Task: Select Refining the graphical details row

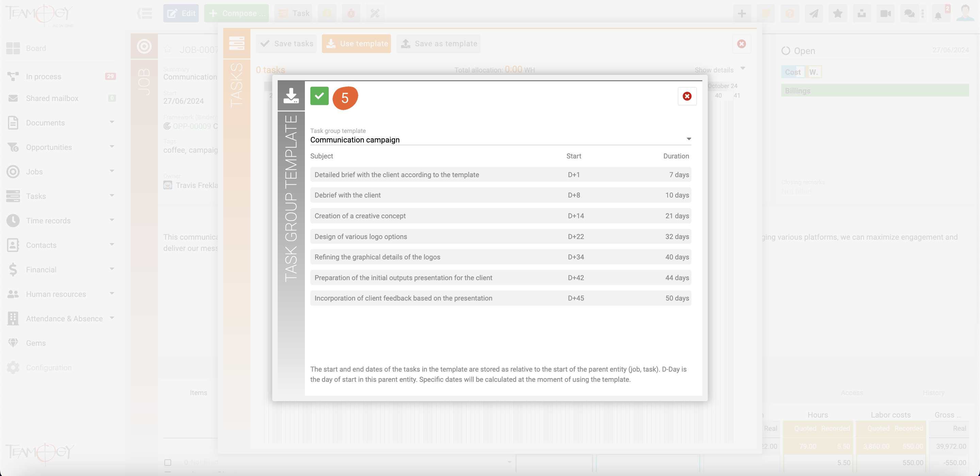Action: coord(500,257)
